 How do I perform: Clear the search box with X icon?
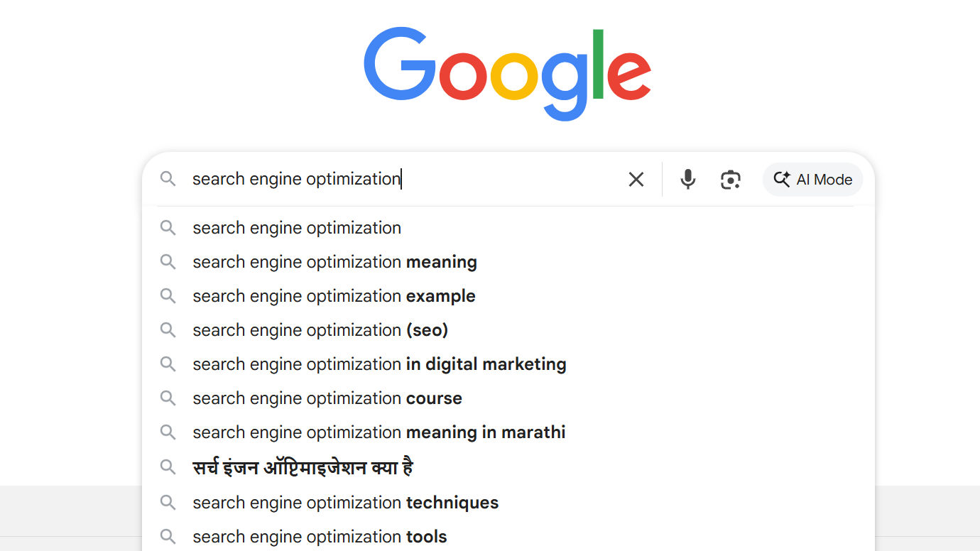pyautogui.click(x=636, y=179)
